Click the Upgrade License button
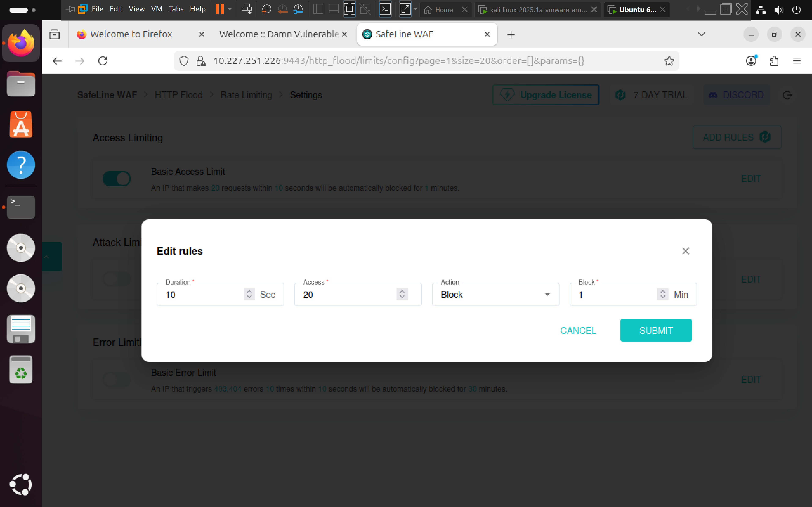 (546, 95)
